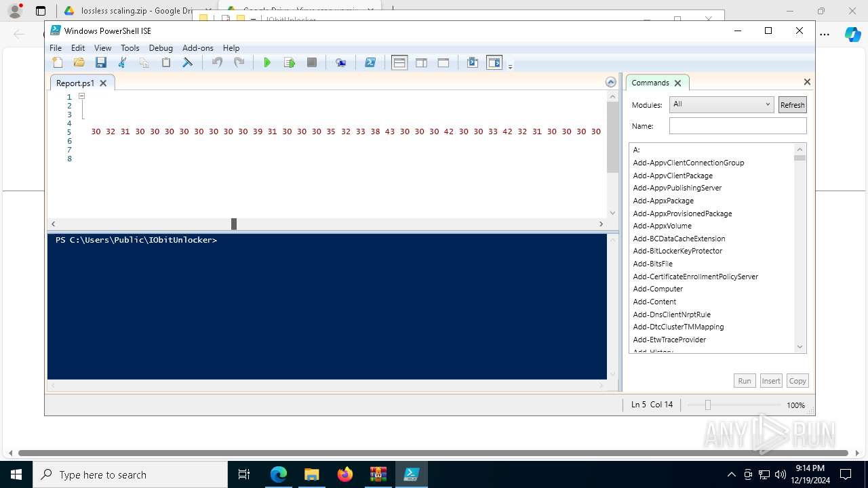Select the A: entry in commands list
The height and width of the screenshot is (488, 868).
636,150
